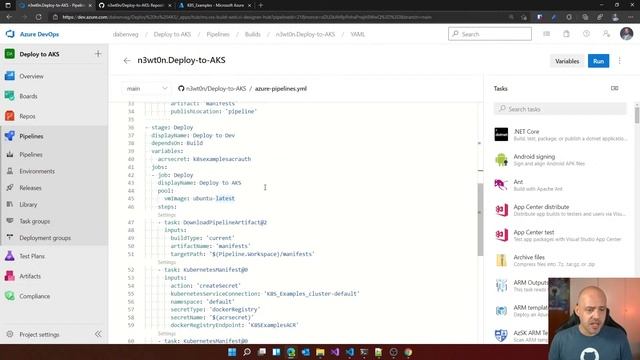640x360 pixels.
Task: Click the Deployment groups icon
Action: (x=10, y=238)
